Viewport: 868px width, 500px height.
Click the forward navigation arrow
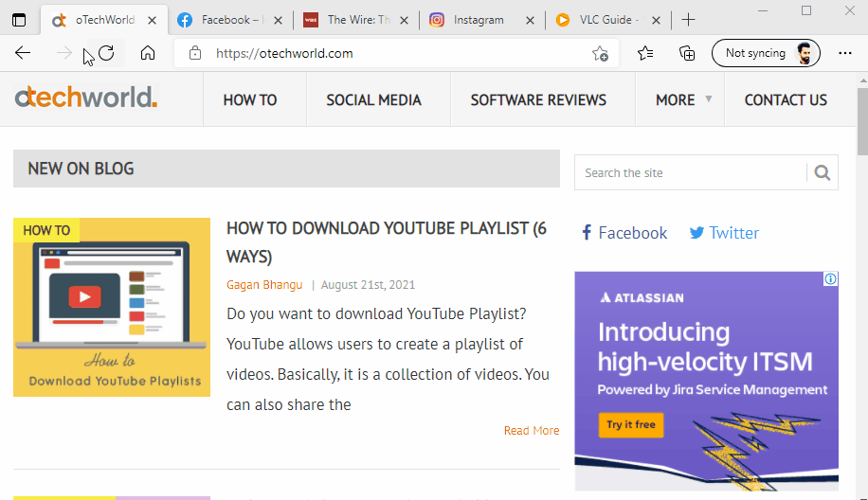(x=64, y=53)
